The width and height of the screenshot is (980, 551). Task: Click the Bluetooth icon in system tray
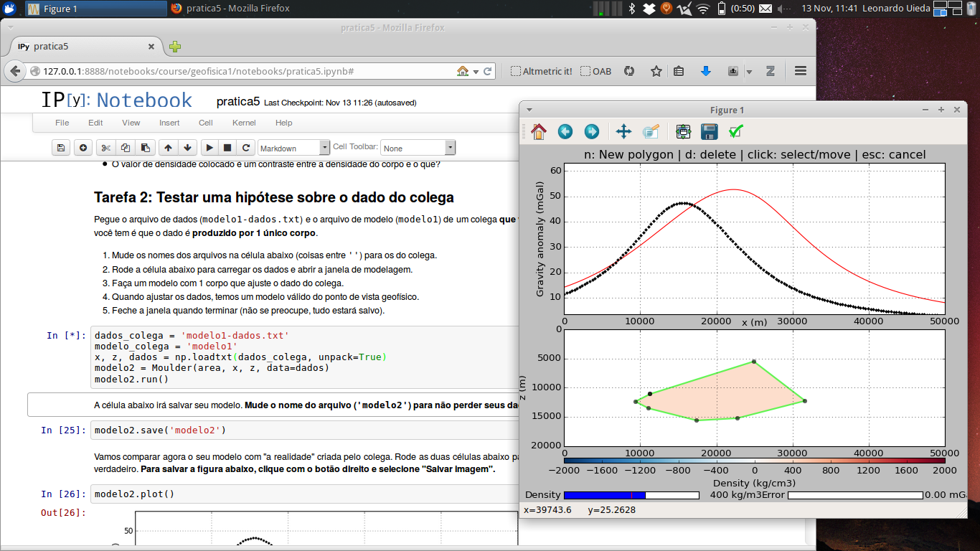click(632, 9)
